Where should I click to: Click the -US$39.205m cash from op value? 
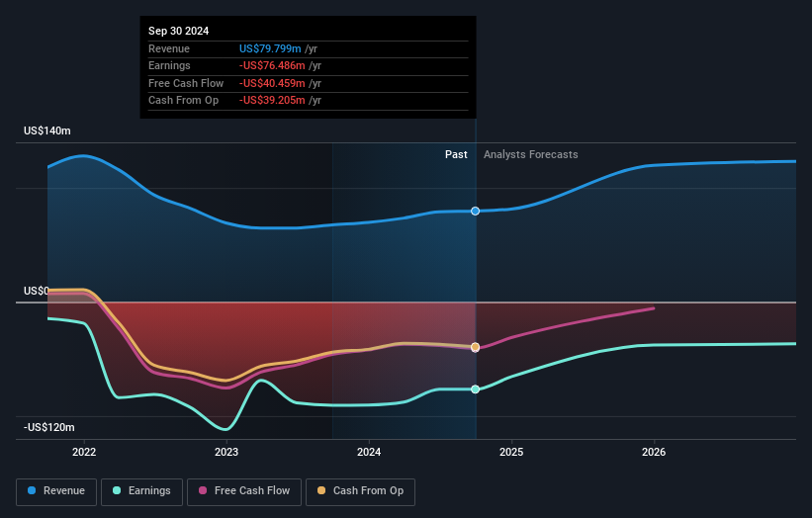click(272, 101)
